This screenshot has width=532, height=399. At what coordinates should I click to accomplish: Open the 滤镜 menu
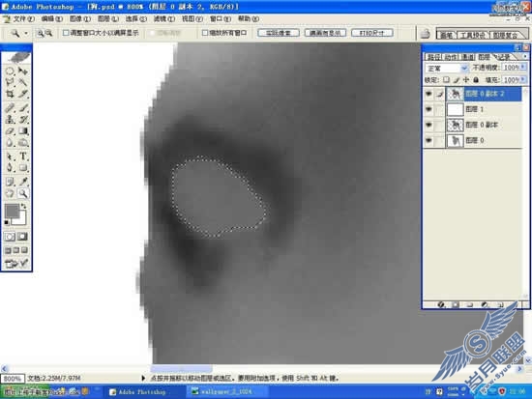[163, 18]
